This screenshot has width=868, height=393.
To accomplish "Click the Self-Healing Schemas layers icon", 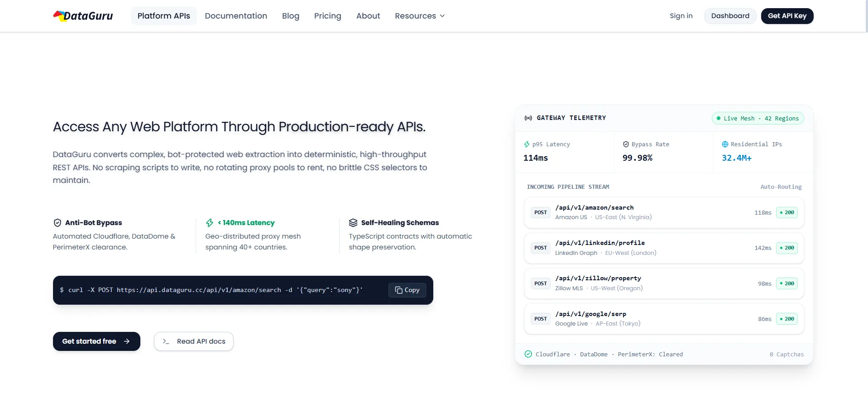I will [353, 223].
